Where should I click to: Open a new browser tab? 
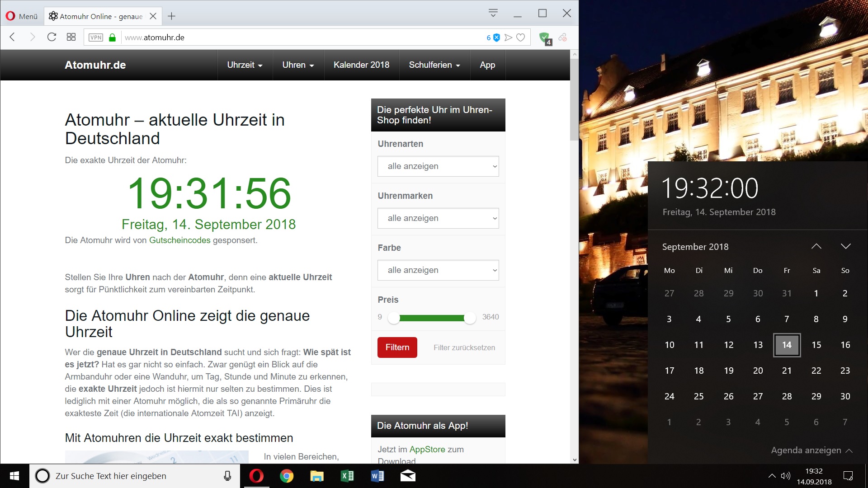tap(171, 16)
